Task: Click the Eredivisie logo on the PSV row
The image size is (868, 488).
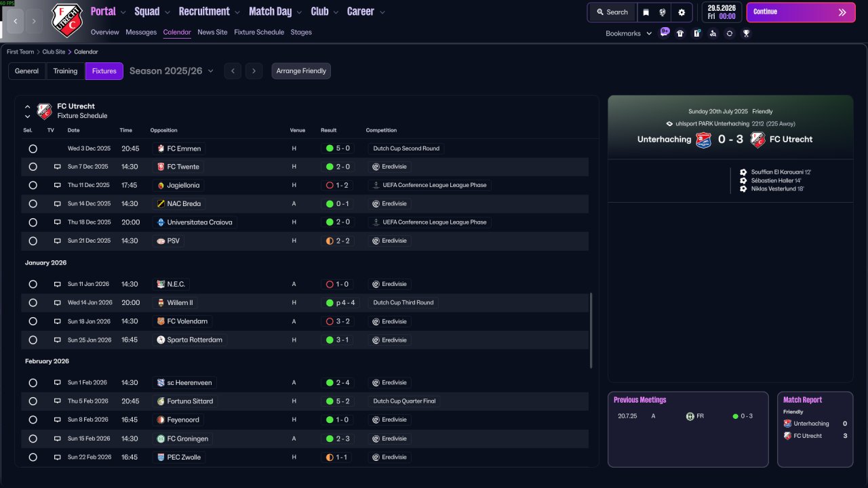Action: (376, 241)
